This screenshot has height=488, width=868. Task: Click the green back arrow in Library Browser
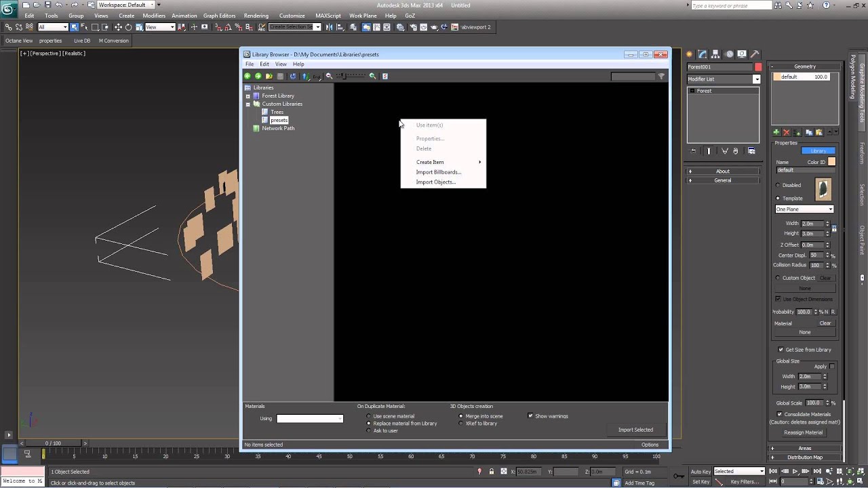coord(248,76)
